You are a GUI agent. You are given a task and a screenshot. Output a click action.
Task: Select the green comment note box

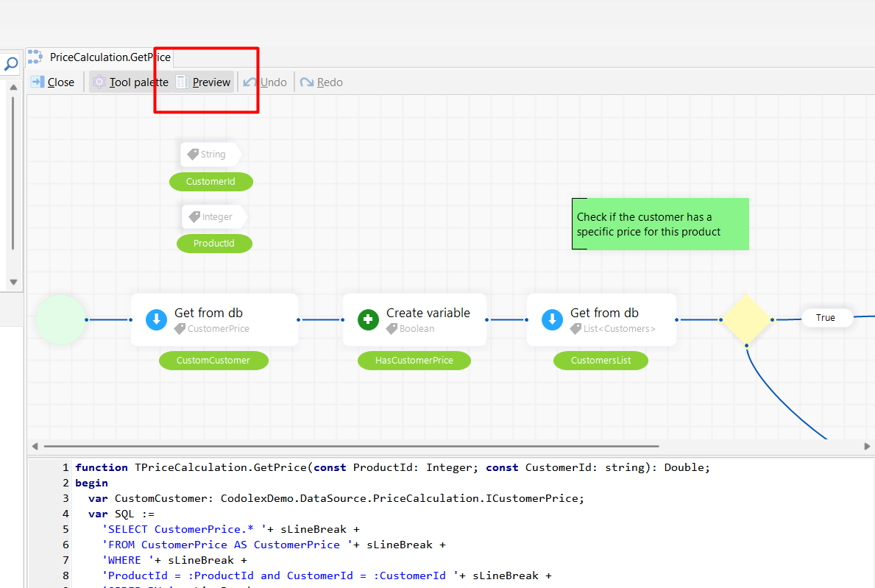pos(660,224)
